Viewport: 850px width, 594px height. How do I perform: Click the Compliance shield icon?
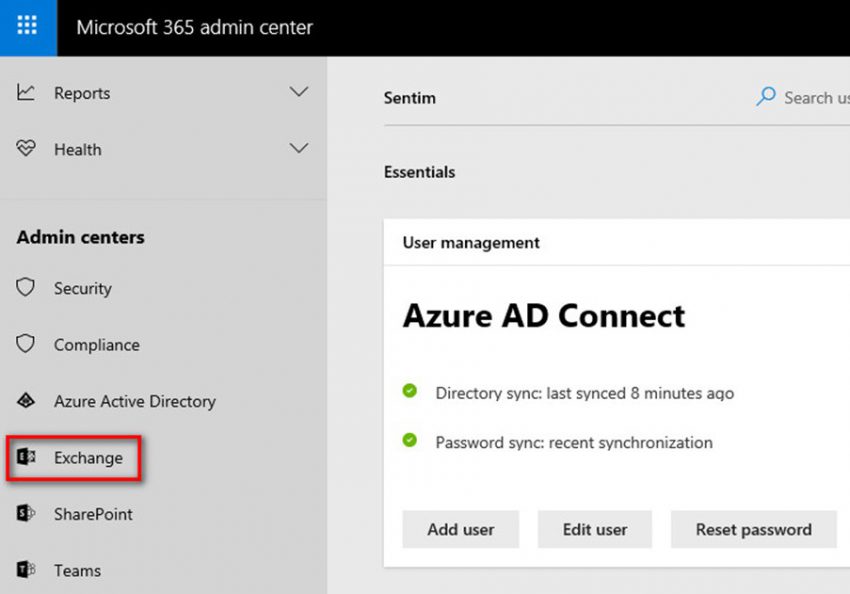(x=26, y=345)
